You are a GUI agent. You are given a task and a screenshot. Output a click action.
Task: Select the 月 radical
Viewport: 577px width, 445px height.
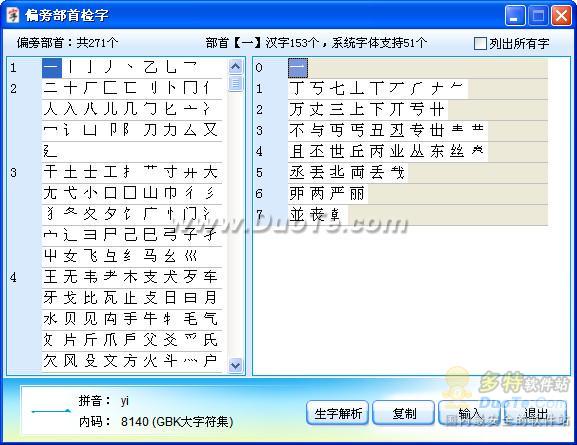click(210, 297)
